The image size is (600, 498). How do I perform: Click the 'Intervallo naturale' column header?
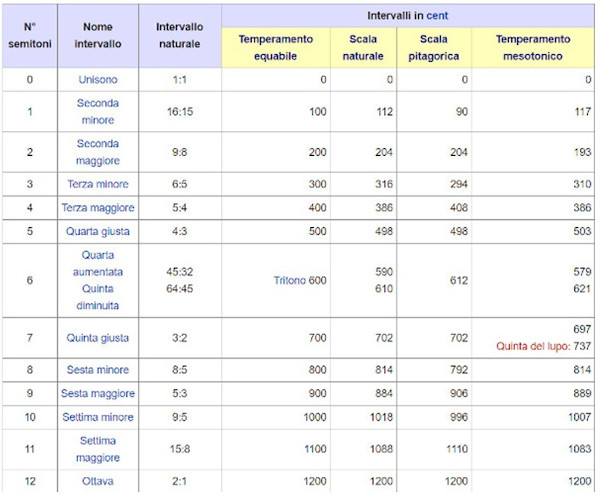(181, 36)
